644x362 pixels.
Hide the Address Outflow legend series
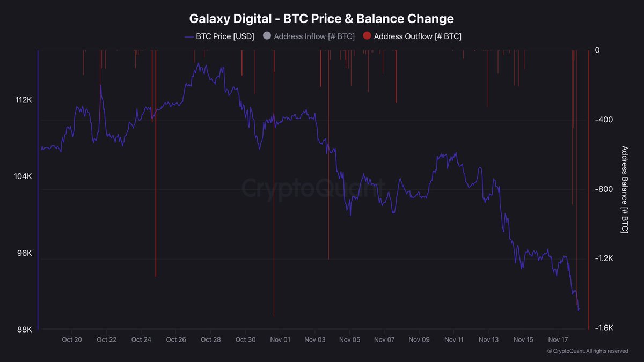[418, 36]
